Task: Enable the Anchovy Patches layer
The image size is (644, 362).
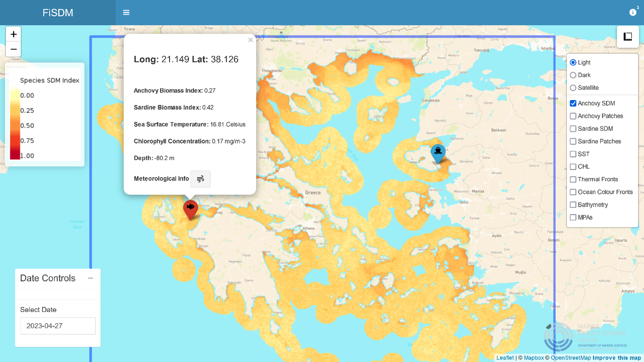Action: coord(573,116)
